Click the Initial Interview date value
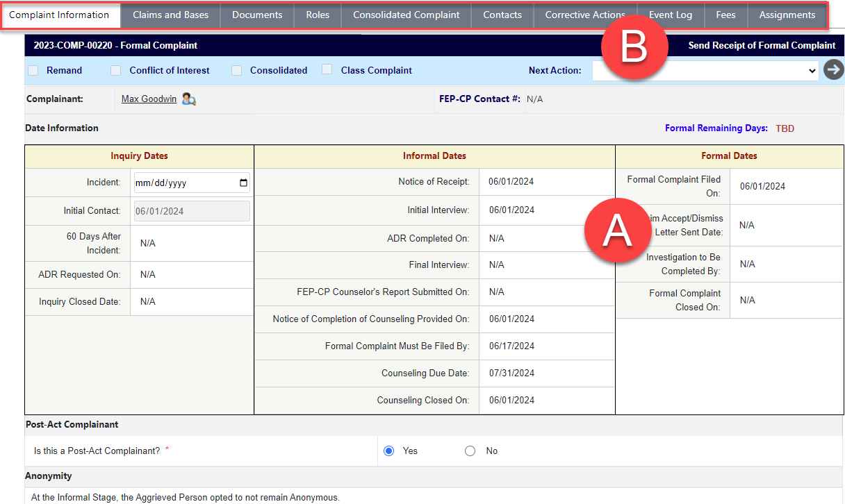The width and height of the screenshot is (845, 504). click(511, 210)
